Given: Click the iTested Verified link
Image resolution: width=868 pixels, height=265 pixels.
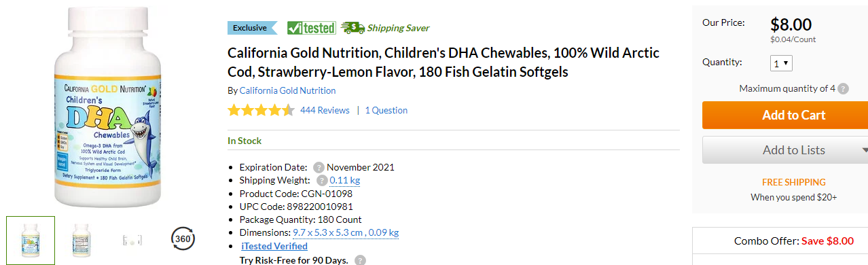Looking at the screenshot, I should (274, 246).
